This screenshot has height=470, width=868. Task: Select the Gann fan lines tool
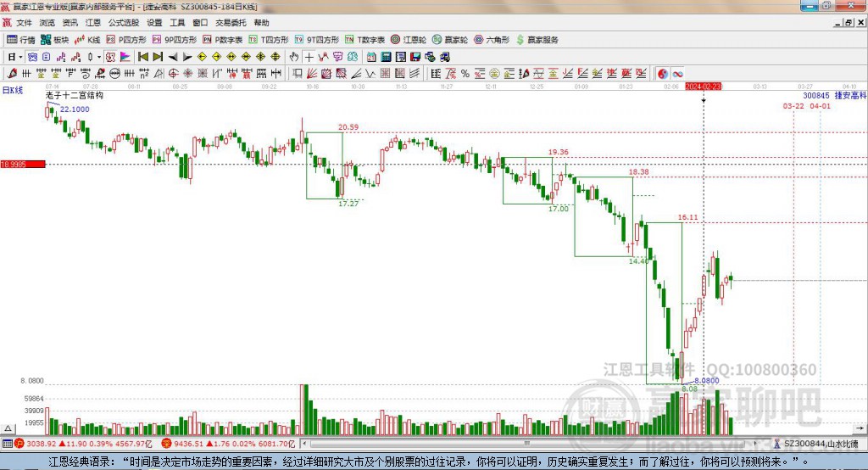312,73
